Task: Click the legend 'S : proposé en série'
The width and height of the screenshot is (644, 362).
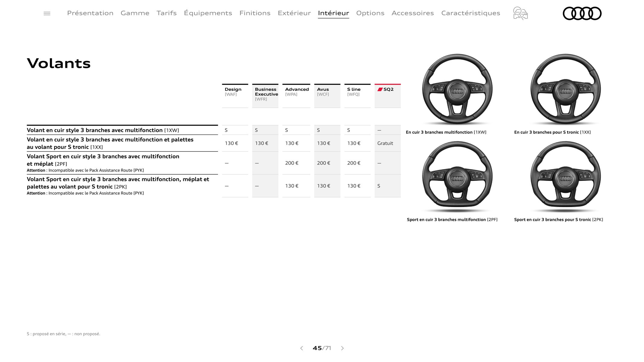Action: pyautogui.click(x=46, y=334)
